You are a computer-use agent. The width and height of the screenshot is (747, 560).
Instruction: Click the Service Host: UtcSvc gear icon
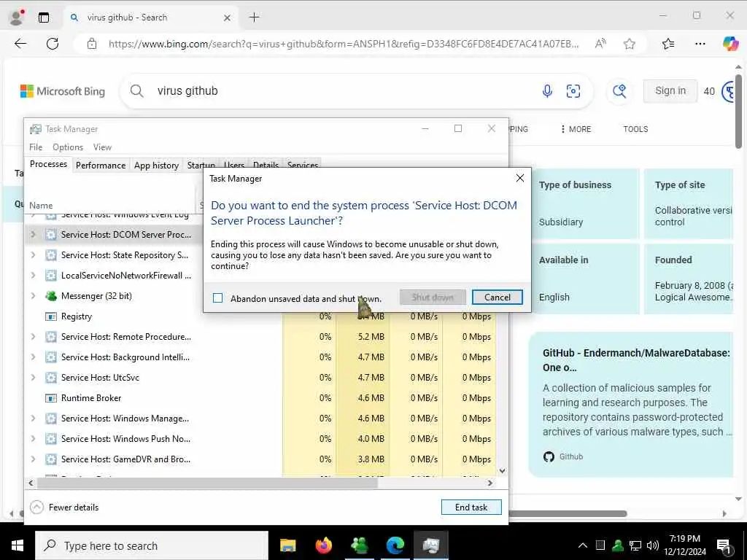coord(51,378)
